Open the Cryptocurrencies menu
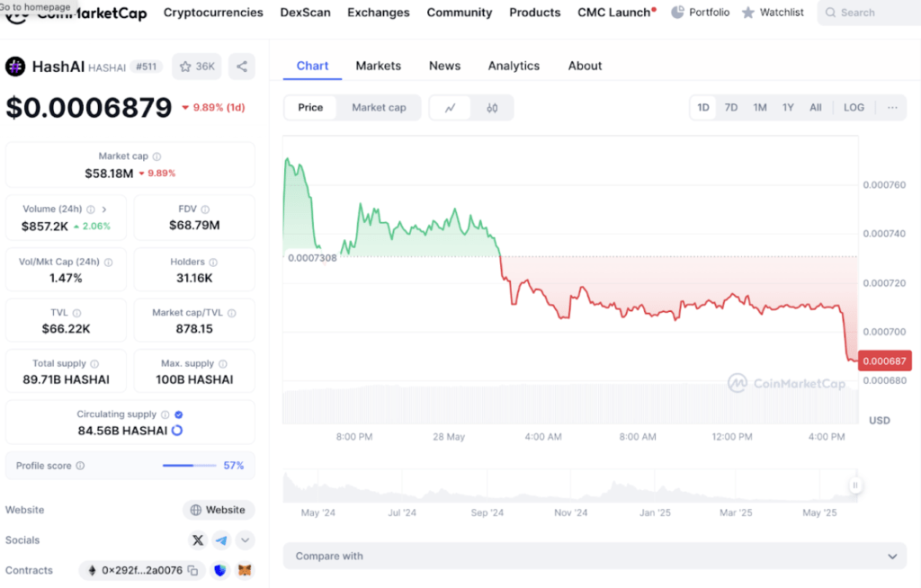Screen dimensions: 921x588 click(x=213, y=13)
